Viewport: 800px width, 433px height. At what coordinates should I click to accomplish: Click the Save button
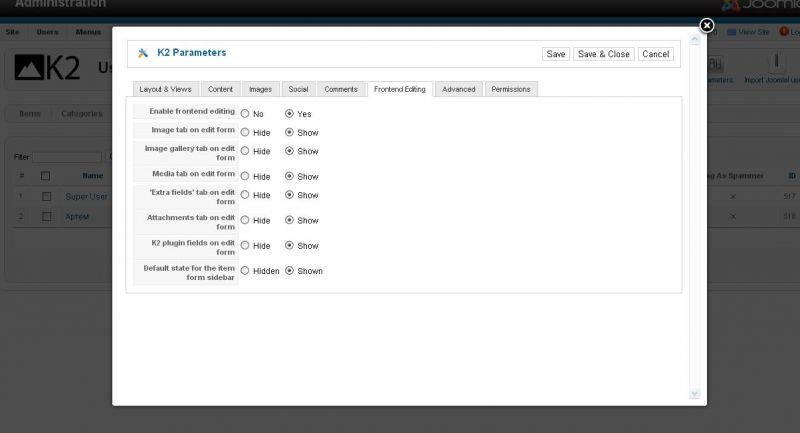[x=556, y=54]
